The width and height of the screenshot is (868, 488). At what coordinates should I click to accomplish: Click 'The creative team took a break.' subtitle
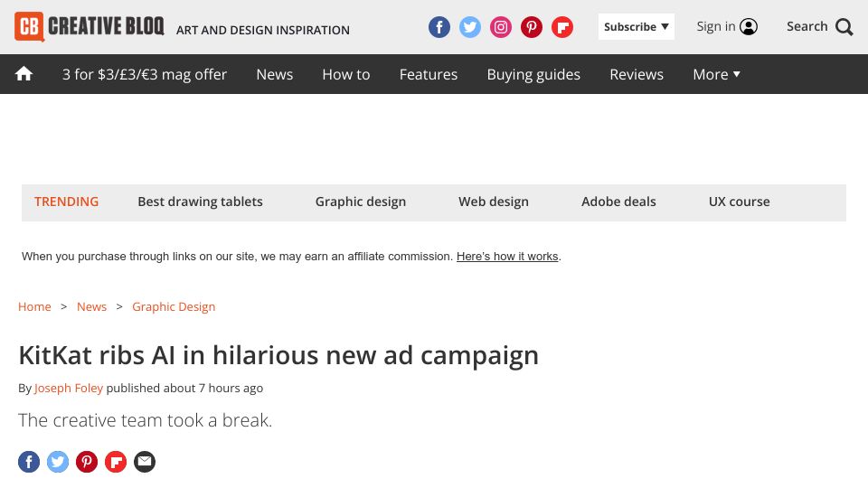point(145,420)
